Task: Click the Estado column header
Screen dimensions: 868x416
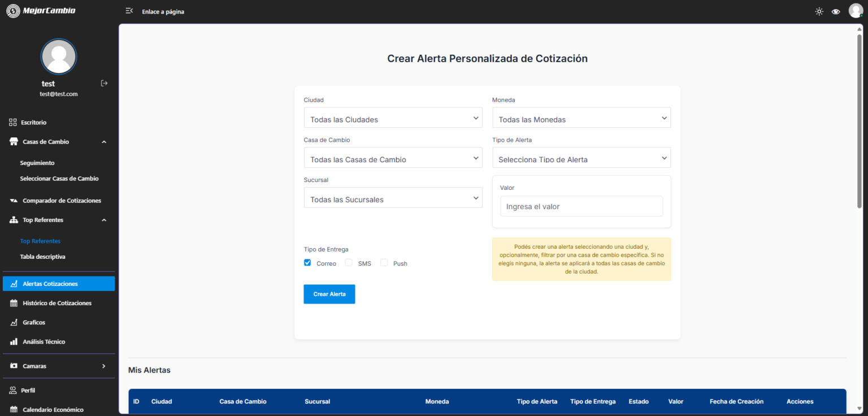Action: (639, 401)
